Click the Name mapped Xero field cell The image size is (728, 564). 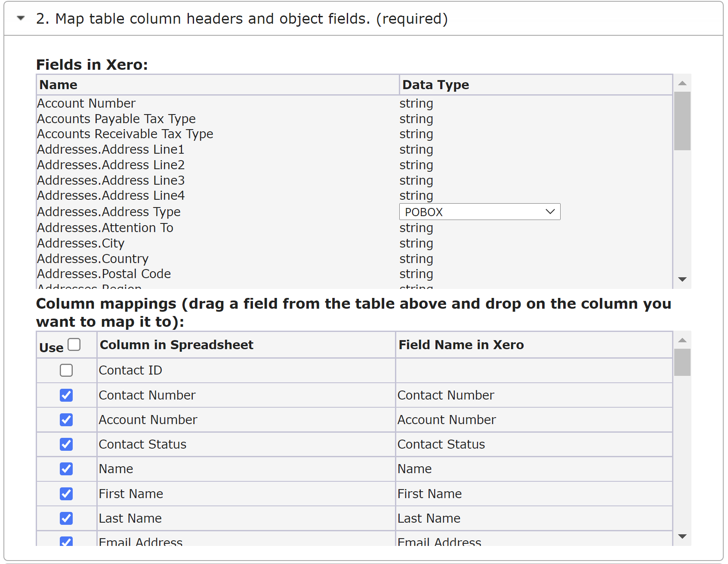tap(534, 469)
